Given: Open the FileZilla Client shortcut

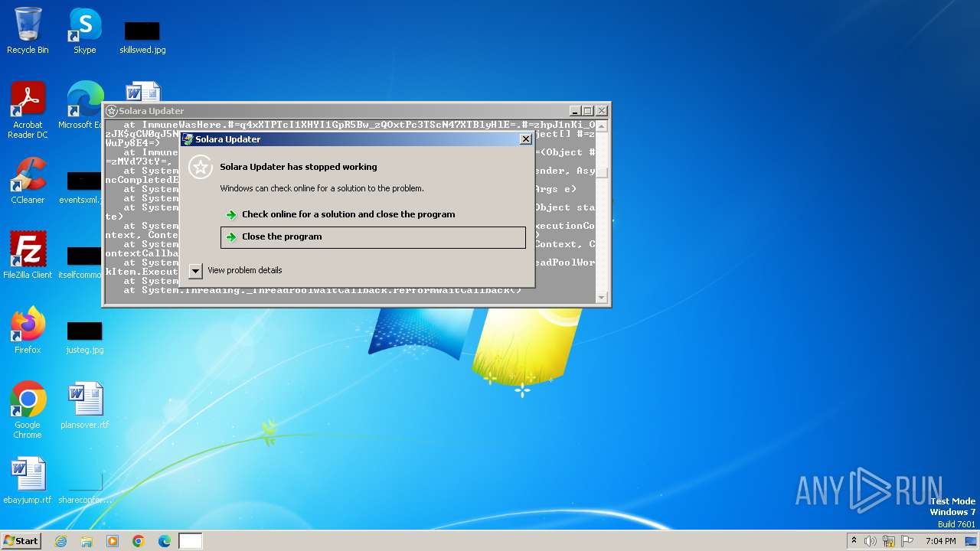Looking at the screenshot, I should pos(28,255).
